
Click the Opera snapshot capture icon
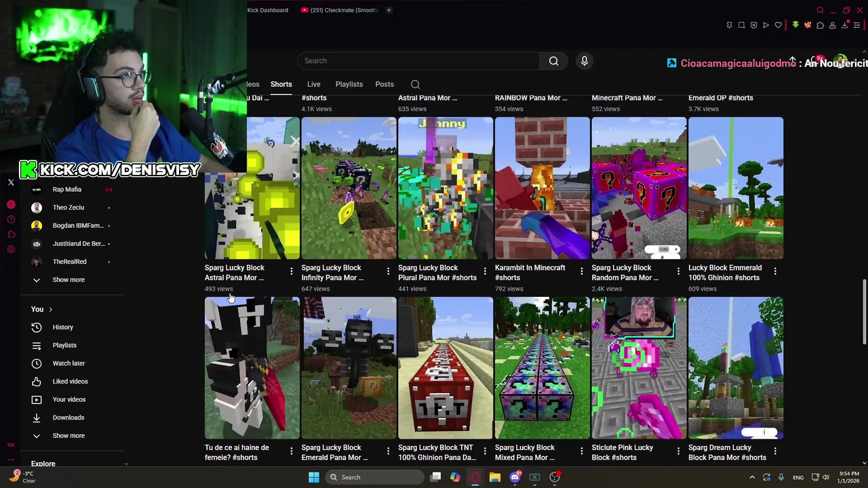tap(741, 25)
